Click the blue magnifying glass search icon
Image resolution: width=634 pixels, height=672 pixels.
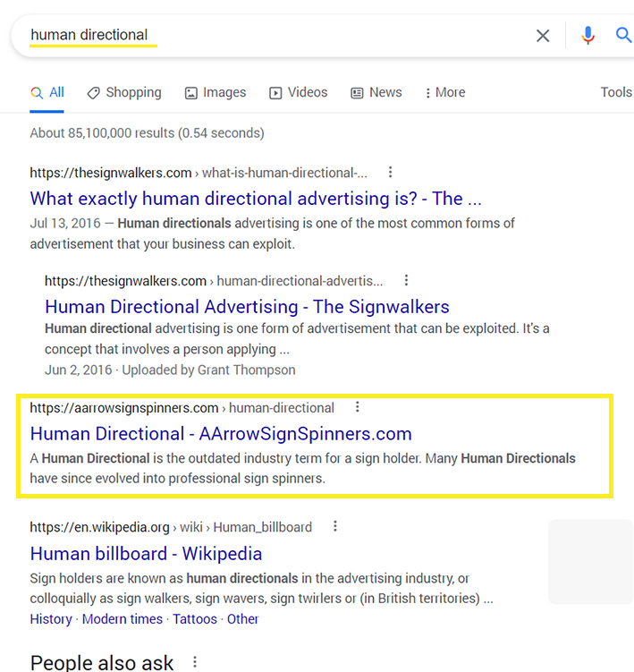pyautogui.click(x=624, y=35)
